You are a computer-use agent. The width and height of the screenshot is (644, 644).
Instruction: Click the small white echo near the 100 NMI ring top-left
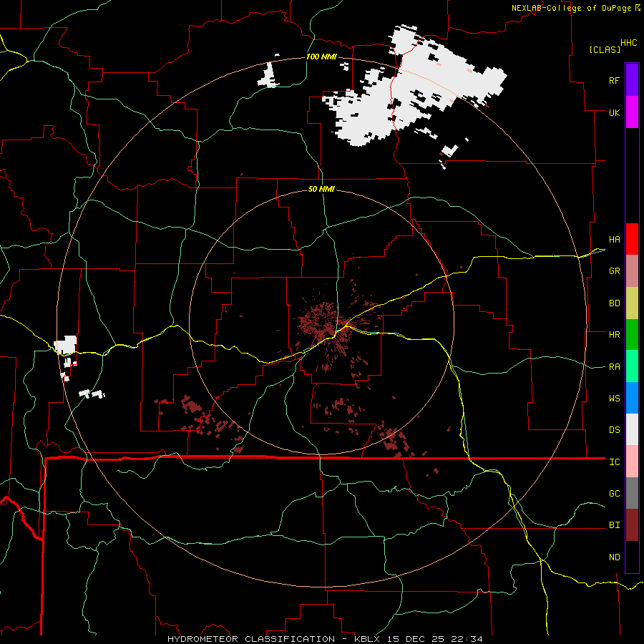tap(268, 75)
